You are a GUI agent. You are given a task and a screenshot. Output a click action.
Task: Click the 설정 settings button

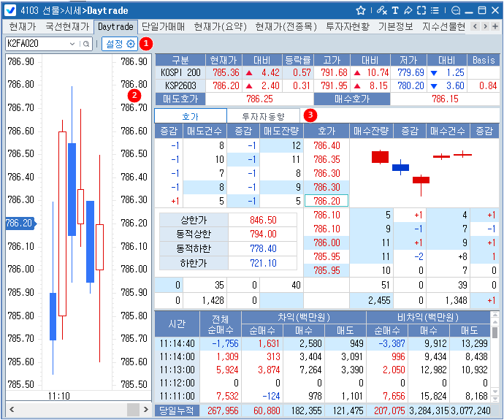119,43
